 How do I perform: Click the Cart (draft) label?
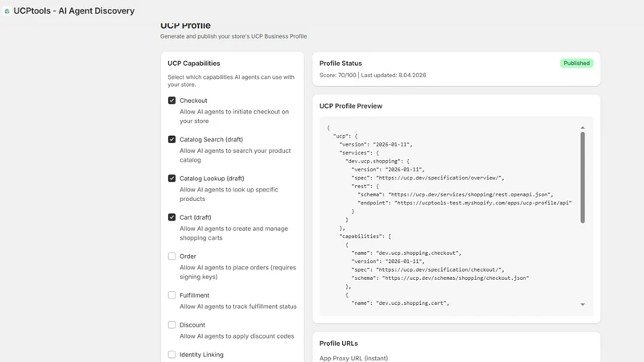[196, 217]
